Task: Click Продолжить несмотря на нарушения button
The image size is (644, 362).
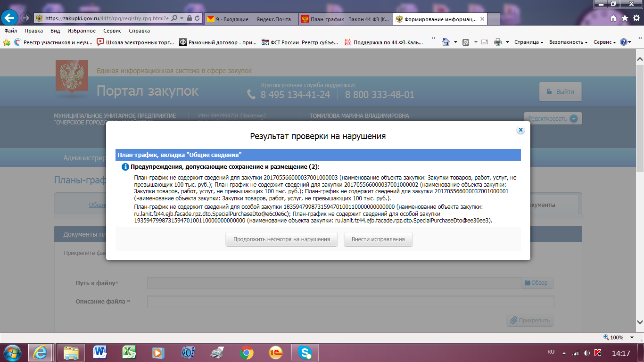Action: pyautogui.click(x=282, y=239)
